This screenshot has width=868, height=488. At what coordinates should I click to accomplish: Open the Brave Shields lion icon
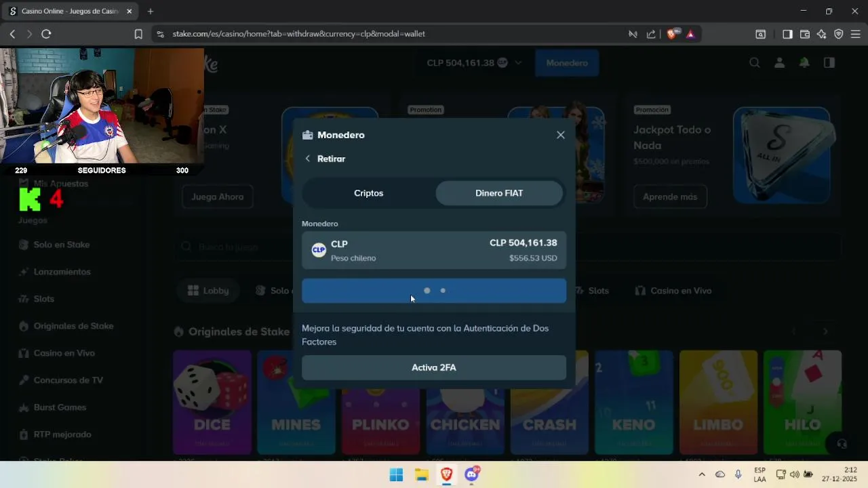(672, 34)
